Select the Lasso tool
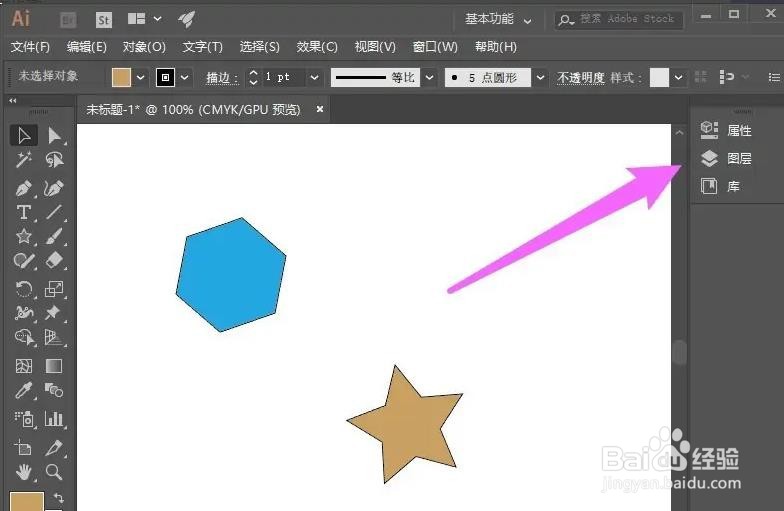The image size is (784, 511). click(x=54, y=160)
